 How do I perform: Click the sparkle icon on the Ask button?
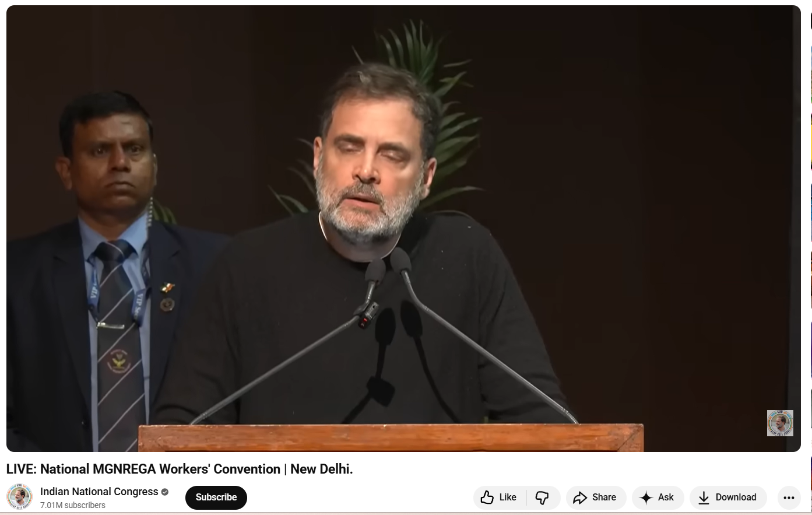click(x=646, y=498)
